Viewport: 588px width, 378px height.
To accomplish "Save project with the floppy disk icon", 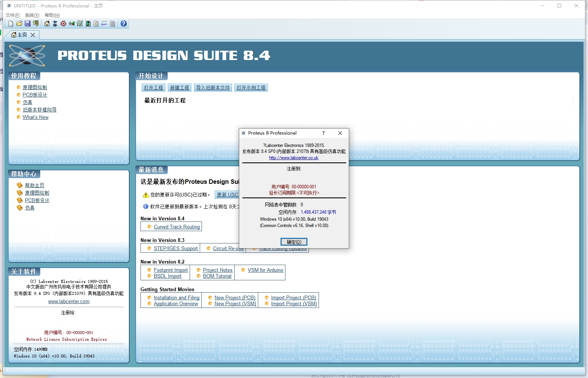I will tap(27, 23).
